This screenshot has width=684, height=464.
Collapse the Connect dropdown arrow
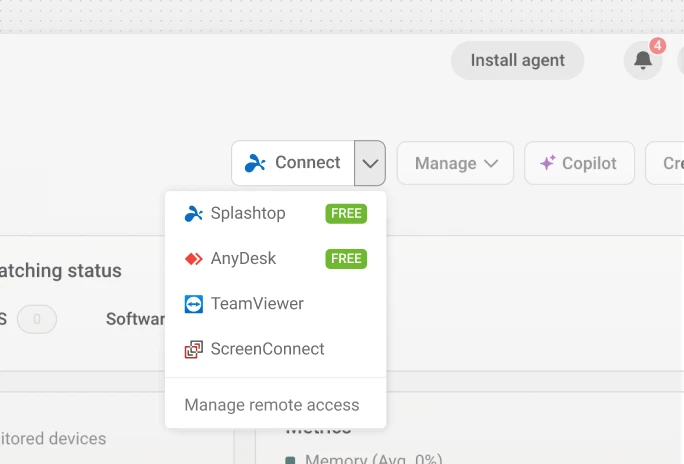(x=370, y=163)
